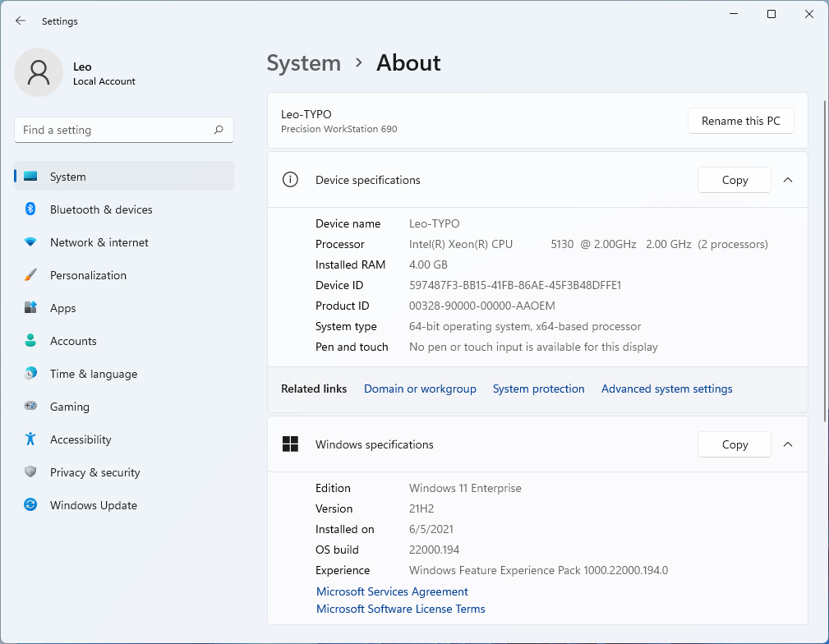The image size is (829, 644).
Task: Click the Version value 21H2
Action: click(x=421, y=508)
